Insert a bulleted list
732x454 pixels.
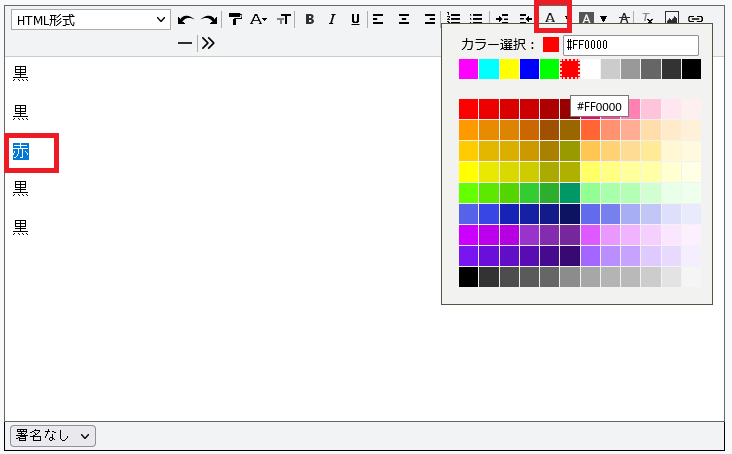pos(476,19)
